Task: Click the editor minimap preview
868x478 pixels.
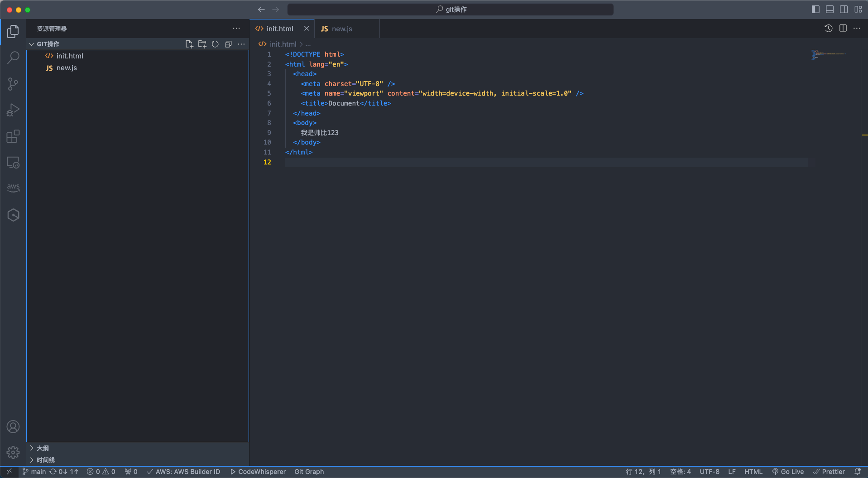Action: (x=828, y=54)
